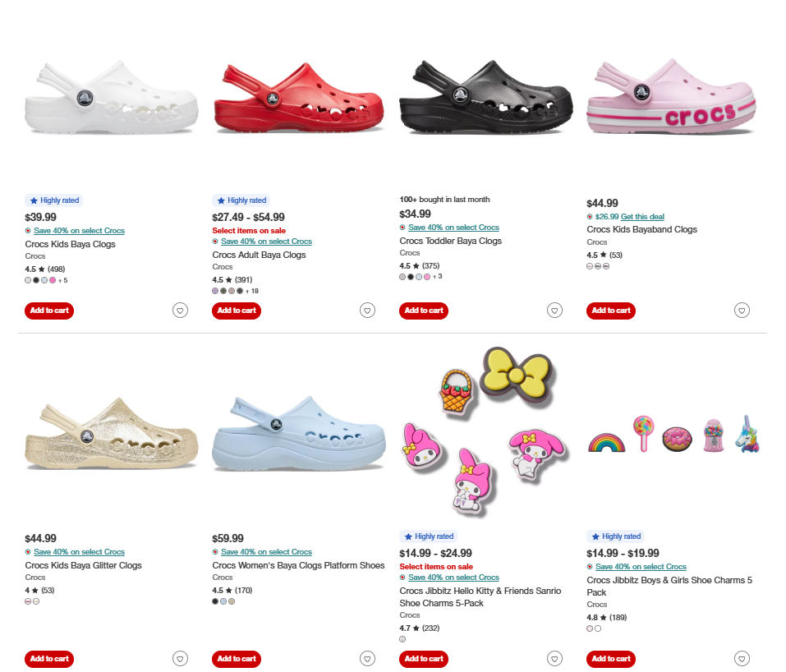The height and width of the screenshot is (672, 786).
Task: Favorite the Crocs Kids Bayaband Clogs
Action: pyautogui.click(x=742, y=311)
